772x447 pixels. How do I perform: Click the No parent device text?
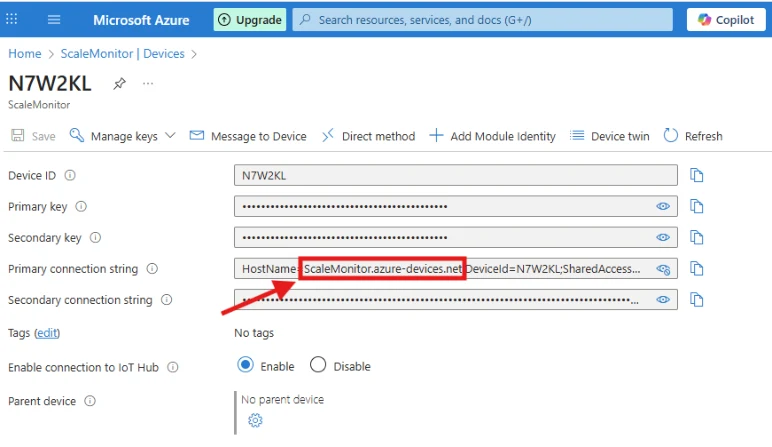point(282,400)
